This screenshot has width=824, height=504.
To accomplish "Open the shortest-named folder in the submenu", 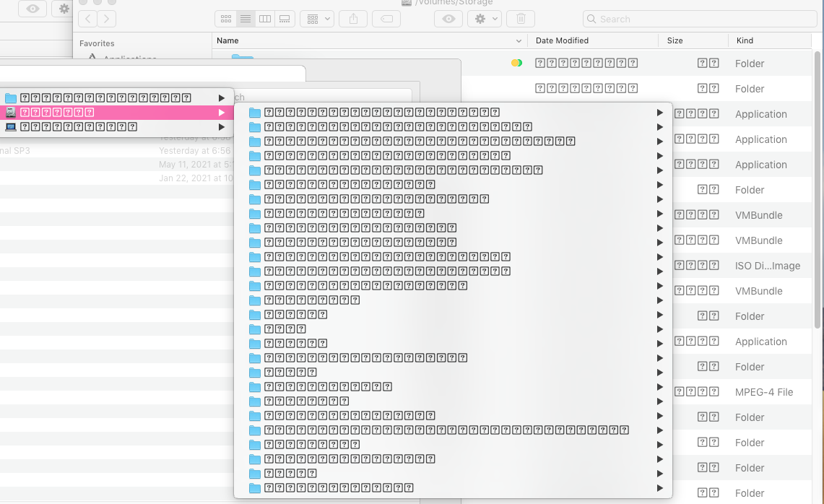I will tap(453, 329).
